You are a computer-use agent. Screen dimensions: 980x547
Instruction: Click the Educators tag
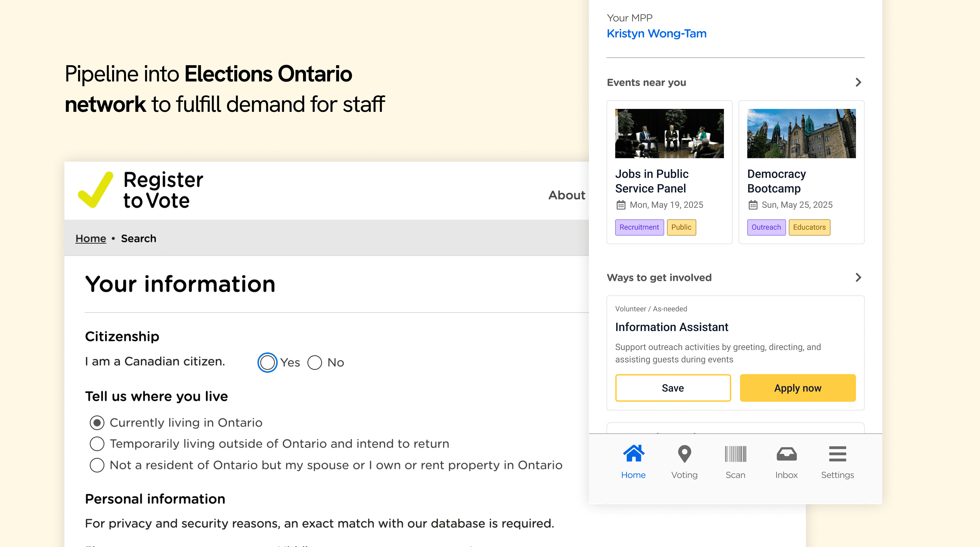tap(810, 227)
